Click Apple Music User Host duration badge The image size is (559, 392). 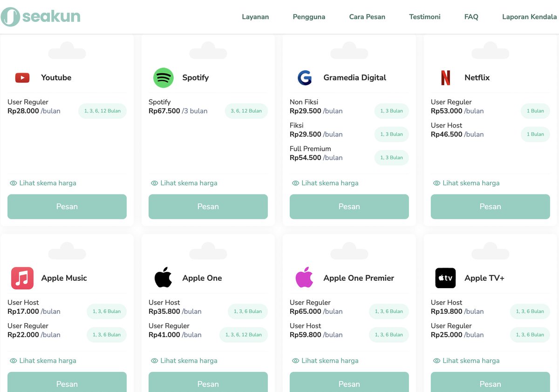[x=107, y=311]
